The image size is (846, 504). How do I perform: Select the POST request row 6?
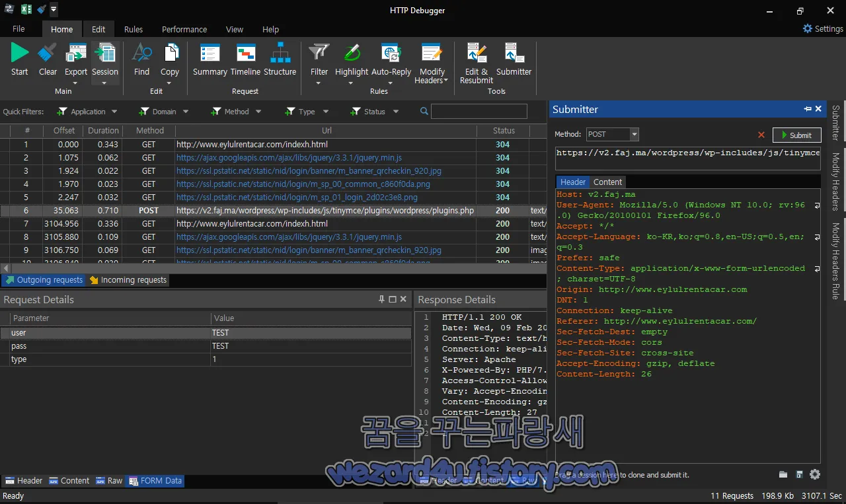coord(274,211)
